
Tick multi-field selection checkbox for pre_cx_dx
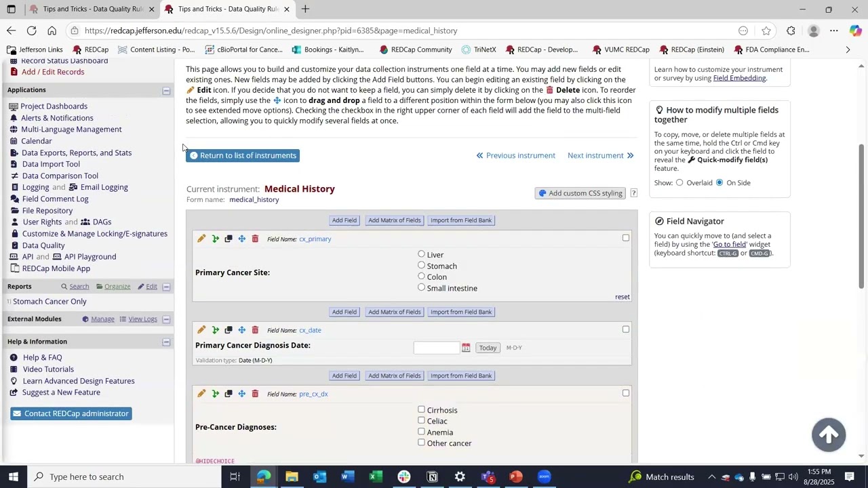click(x=626, y=393)
